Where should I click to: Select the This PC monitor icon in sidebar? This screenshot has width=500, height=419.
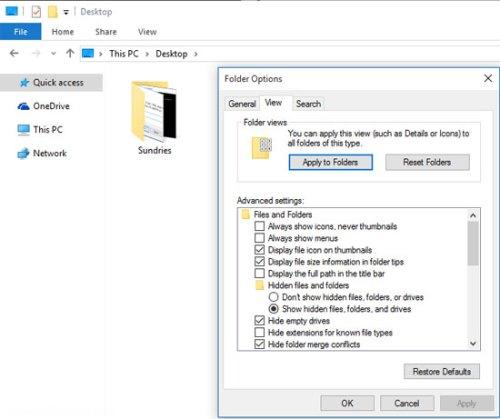click(23, 130)
